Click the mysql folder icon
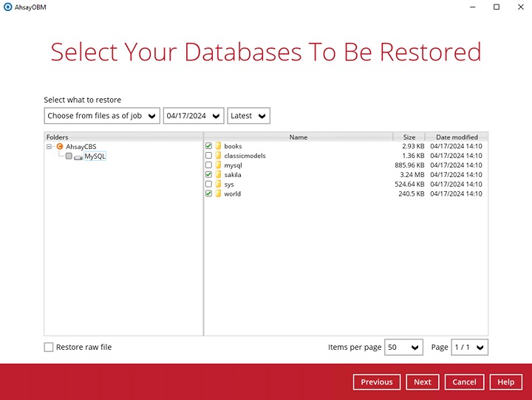 pyautogui.click(x=218, y=165)
